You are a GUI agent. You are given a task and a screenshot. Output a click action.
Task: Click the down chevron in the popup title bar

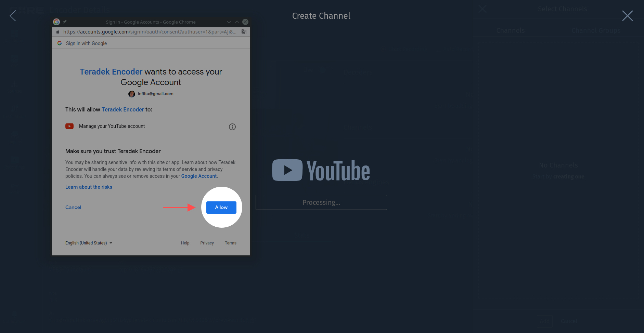229,22
